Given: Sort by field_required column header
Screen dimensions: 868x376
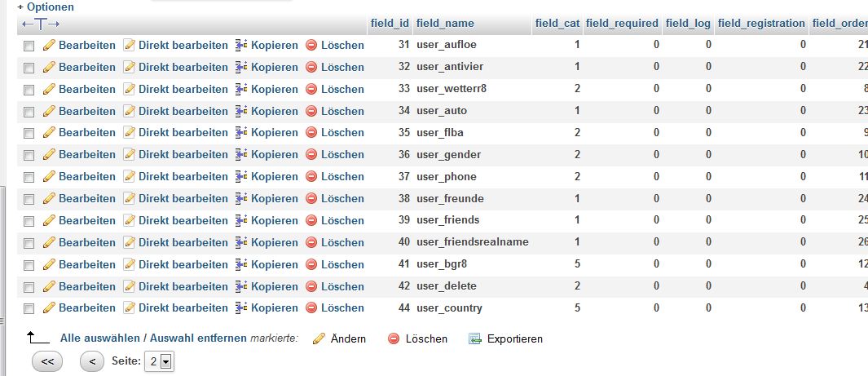Looking at the screenshot, I should tap(622, 24).
